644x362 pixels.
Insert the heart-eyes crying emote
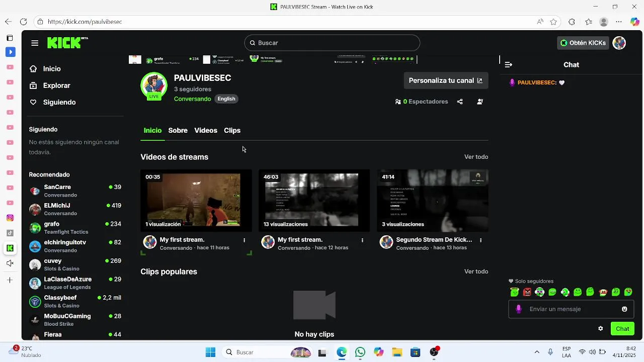point(628,292)
